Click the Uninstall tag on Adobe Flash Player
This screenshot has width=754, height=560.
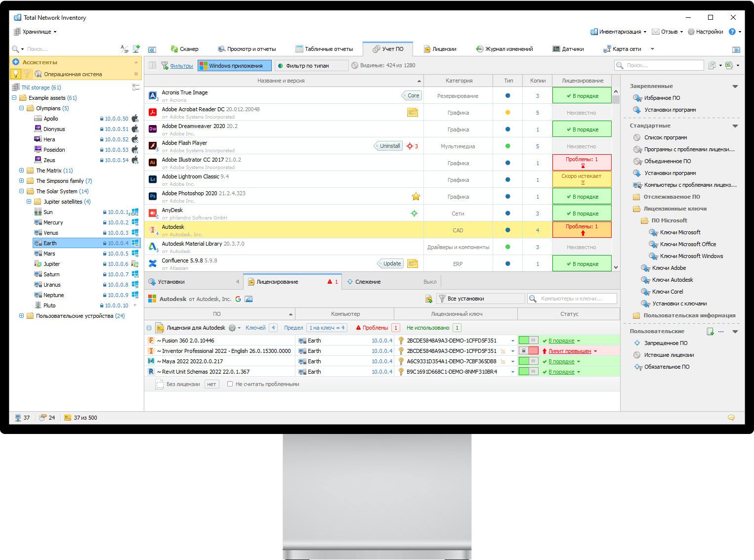pos(388,146)
